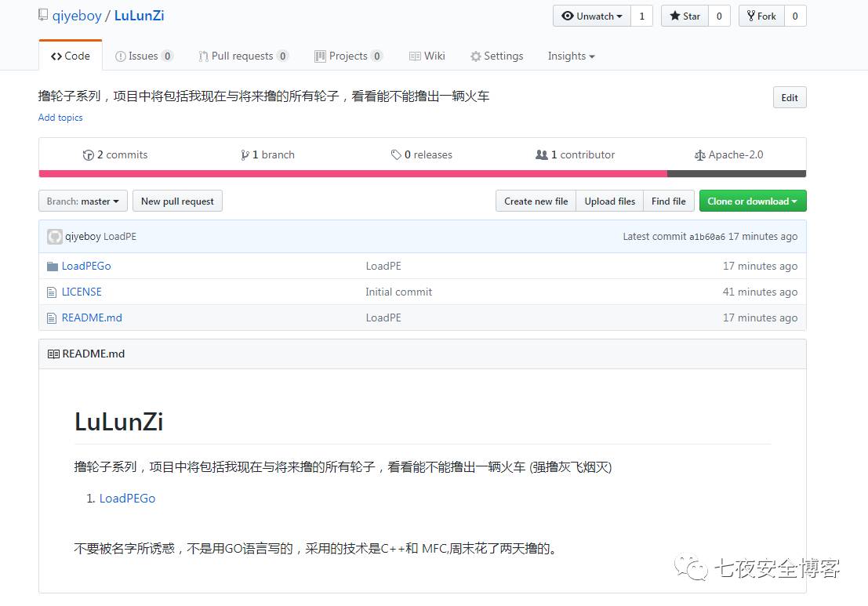Open the Unwatch dropdown
The image size is (868, 606).
coord(592,16)
